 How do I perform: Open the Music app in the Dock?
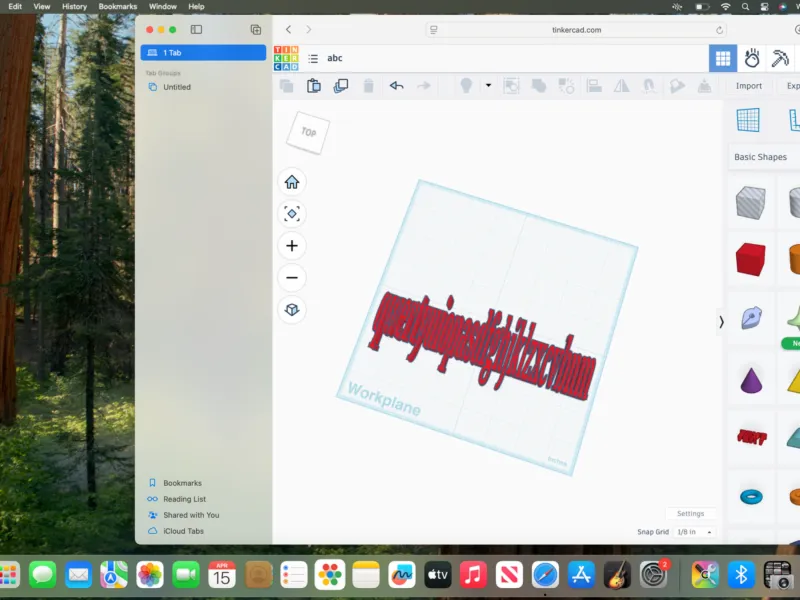(x=473, y=575)
